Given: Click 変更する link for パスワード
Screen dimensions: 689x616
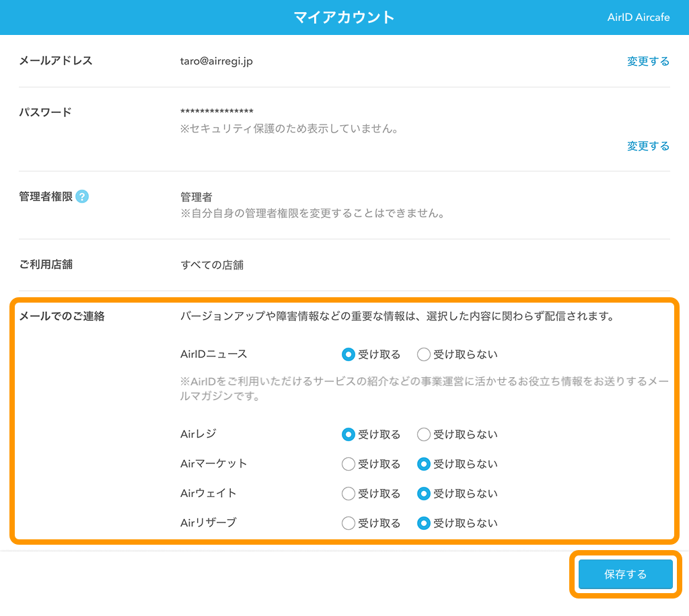Looking at the screenshot, I should [x=648, y=146].
